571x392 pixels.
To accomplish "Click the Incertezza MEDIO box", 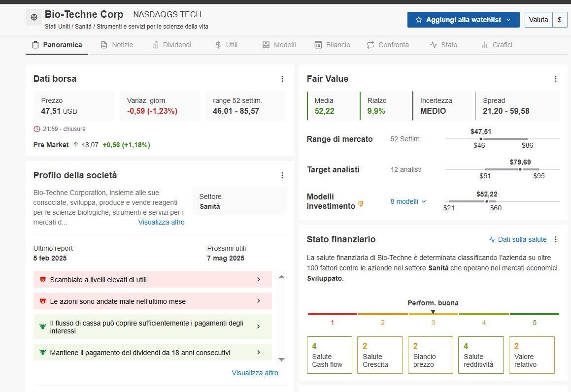I will click(442, 106).
